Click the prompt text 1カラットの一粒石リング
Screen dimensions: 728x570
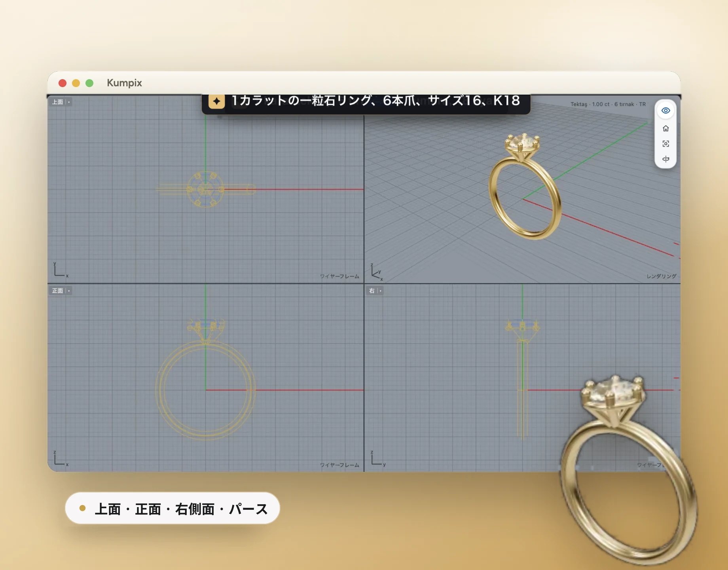(x=302, y=101)
